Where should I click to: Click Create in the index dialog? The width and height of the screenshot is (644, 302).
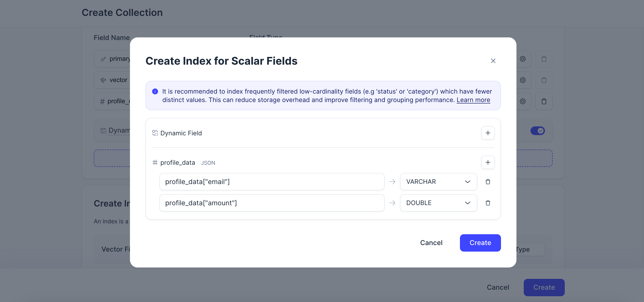click(480, 243)
